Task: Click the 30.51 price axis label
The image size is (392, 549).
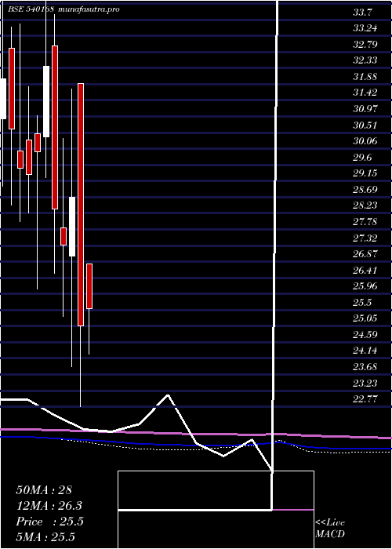Action: pos(365,125)
